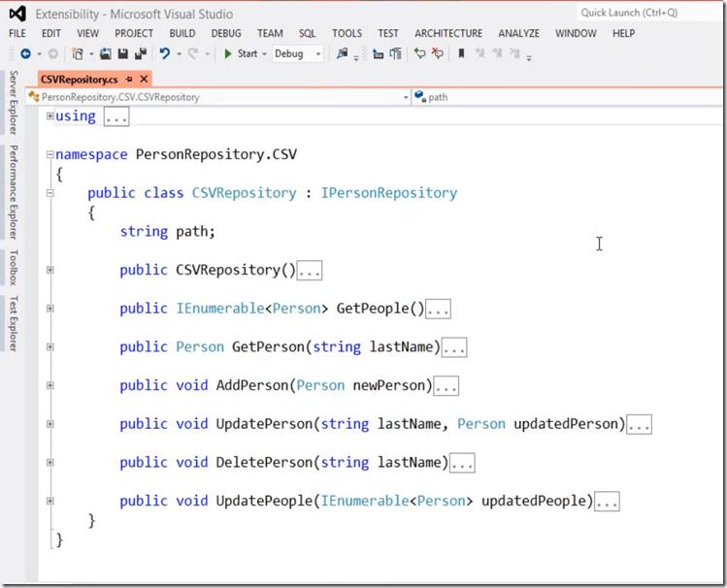This screenshot has height=588, width=727.
Task: Open the SQL menu
Action: pos(307,33)
